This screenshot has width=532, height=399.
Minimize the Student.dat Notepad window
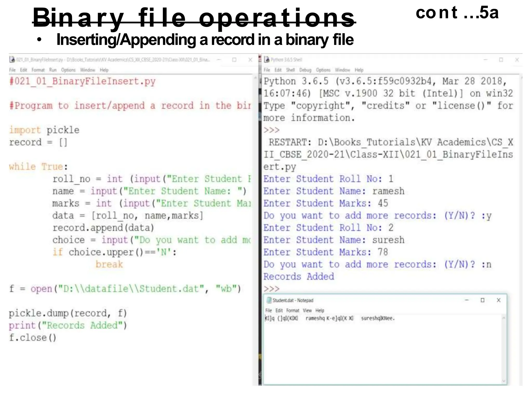pyautogui.click(x=467, y=300)
